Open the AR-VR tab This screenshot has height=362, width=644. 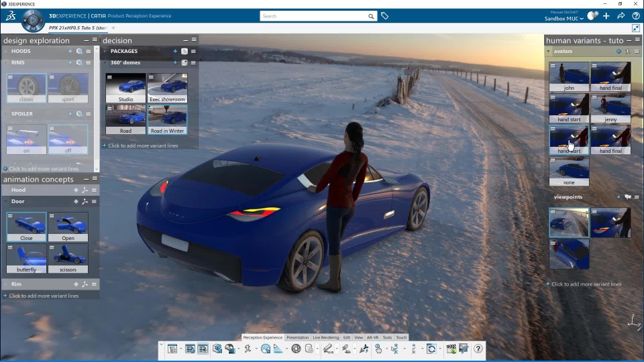click(x=372, y=337)
